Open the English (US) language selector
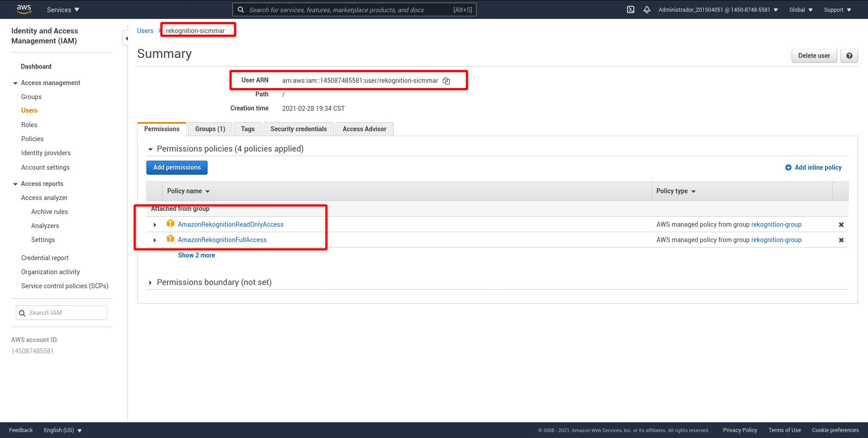 tap(63, 430)
